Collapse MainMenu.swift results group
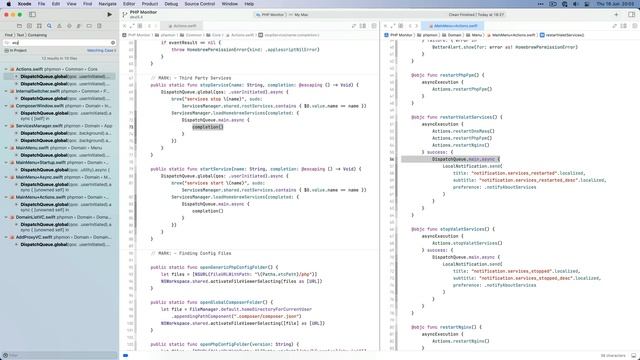The width and height of the screenshot is (640, 360). (x=6, y=148)
